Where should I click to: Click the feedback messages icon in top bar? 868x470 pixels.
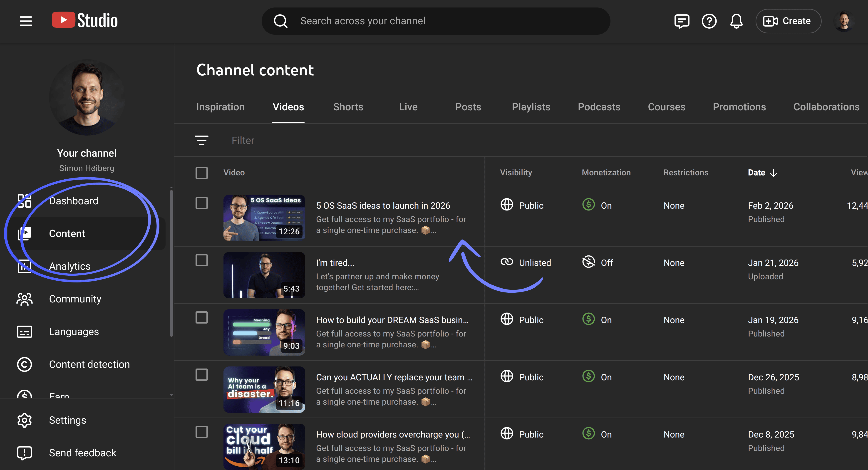[x=682, y=21]
